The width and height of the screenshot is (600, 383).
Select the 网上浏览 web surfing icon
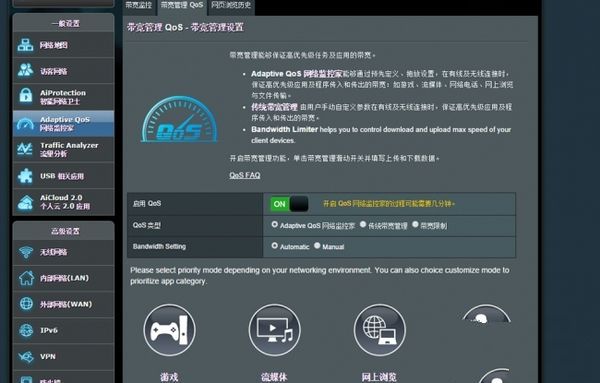380,330
